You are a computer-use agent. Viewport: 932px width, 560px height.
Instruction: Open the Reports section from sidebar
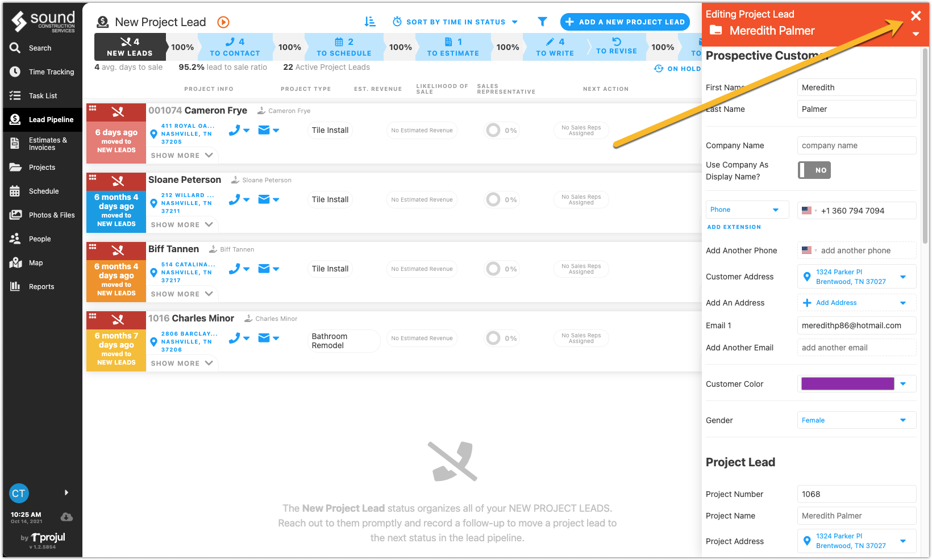coord(42,286)
